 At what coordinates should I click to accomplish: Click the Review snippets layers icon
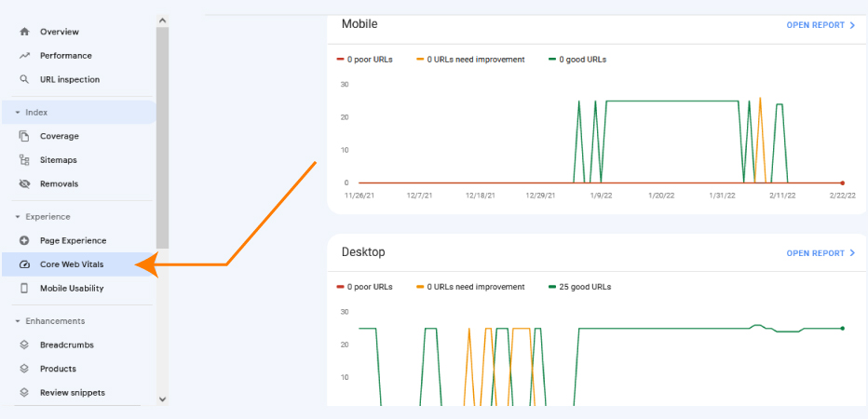24,392
